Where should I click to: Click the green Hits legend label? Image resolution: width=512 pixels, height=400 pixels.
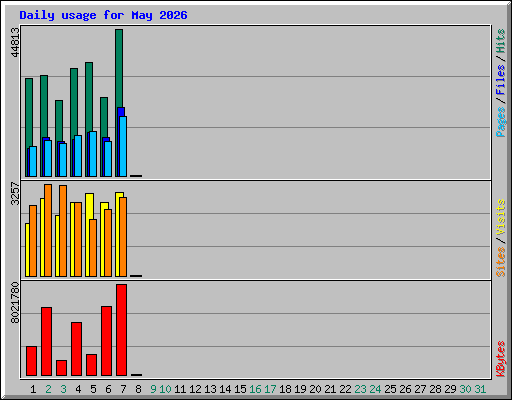coord(501,41)
